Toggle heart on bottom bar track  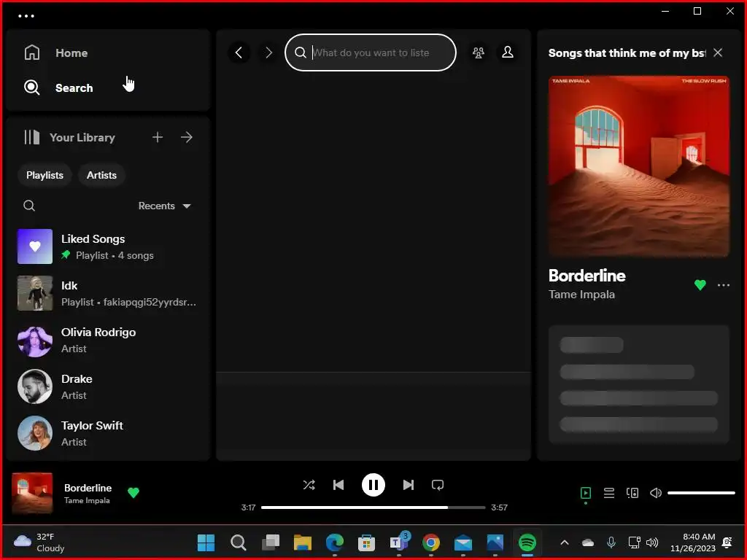click(x=133, y=492)
